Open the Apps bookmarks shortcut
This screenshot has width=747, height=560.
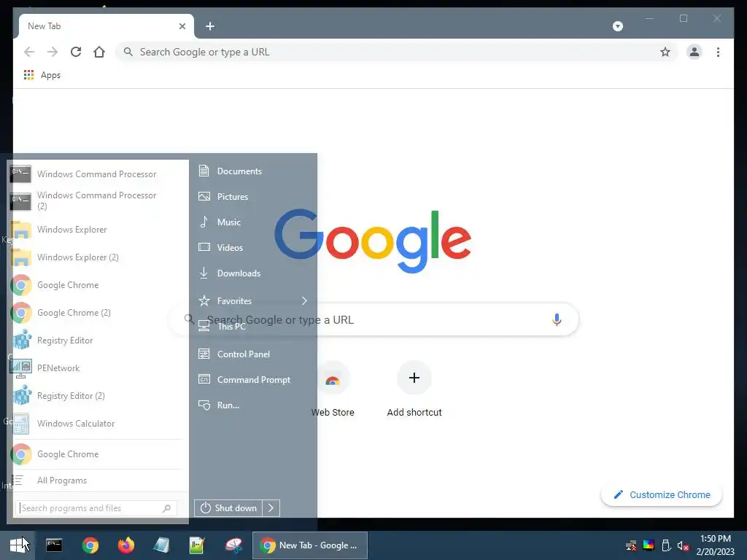[x=42, y=75]
